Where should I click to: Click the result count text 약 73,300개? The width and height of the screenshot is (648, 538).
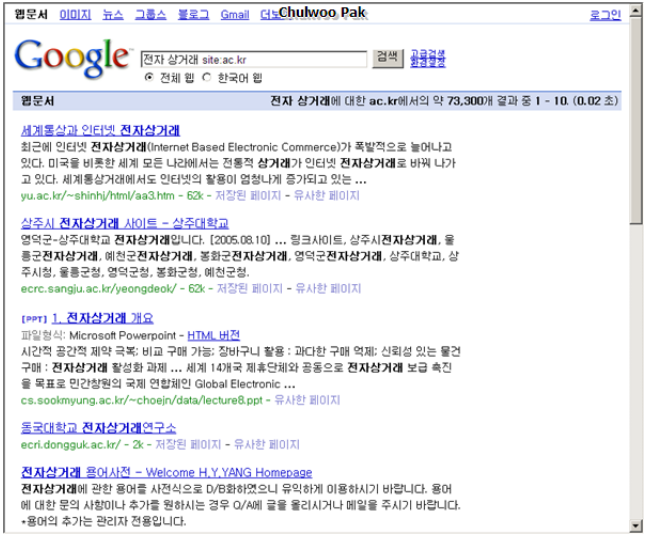pos(462,101)
